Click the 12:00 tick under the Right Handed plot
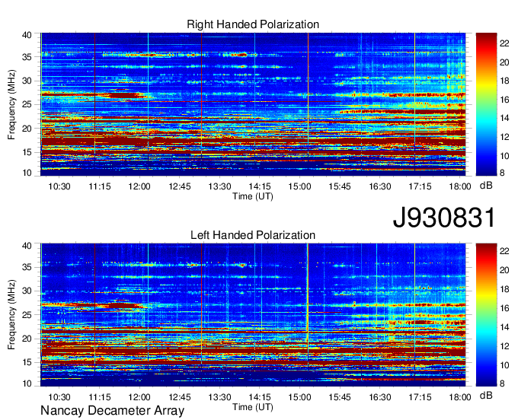This screenshot has height=420, width=518. coord(139,186)
